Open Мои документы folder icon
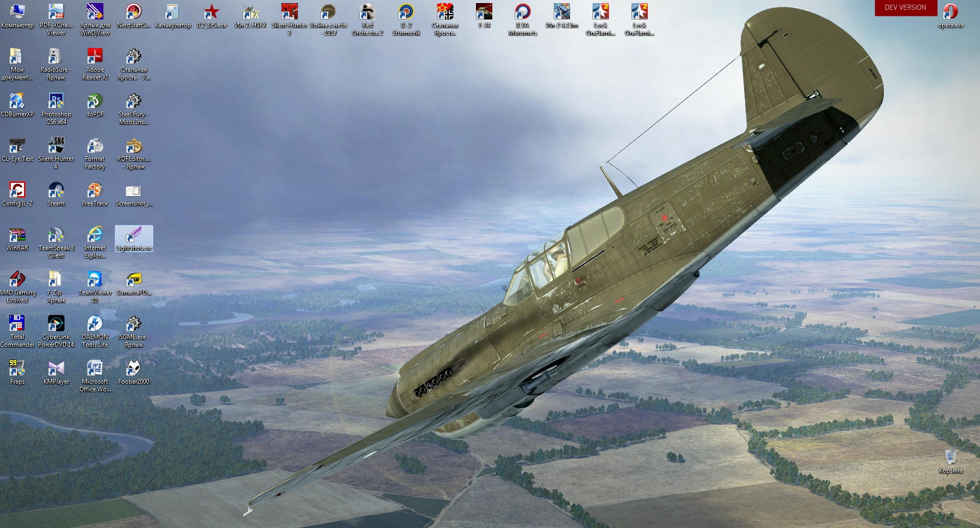 tap(17, 64)
